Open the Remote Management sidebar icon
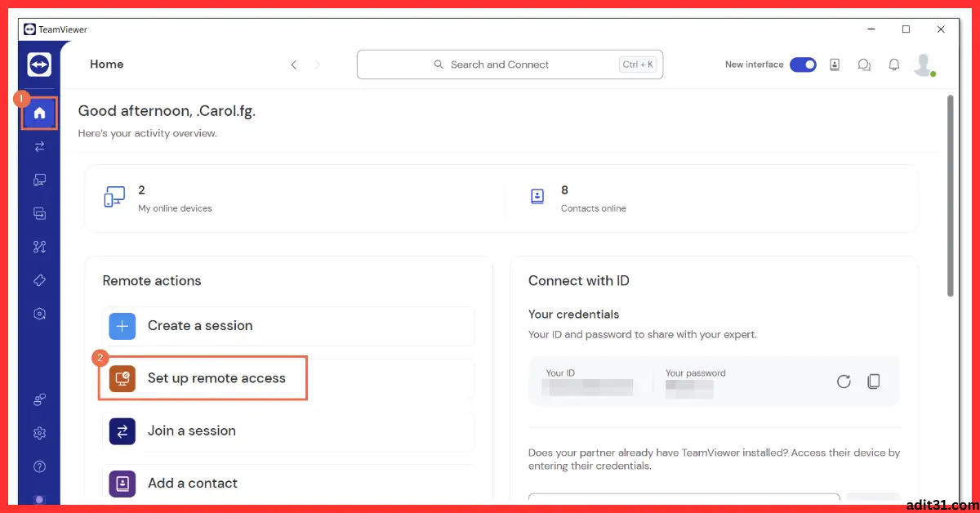Image resolution: width=980 pixels, height=513 pixels. (x=39, y=213)
